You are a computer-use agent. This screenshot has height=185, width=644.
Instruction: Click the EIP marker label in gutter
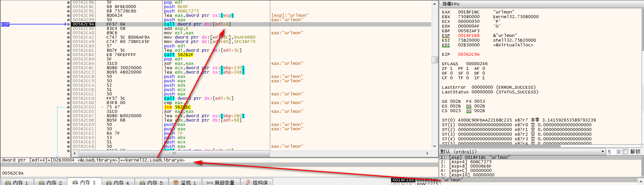5,24
